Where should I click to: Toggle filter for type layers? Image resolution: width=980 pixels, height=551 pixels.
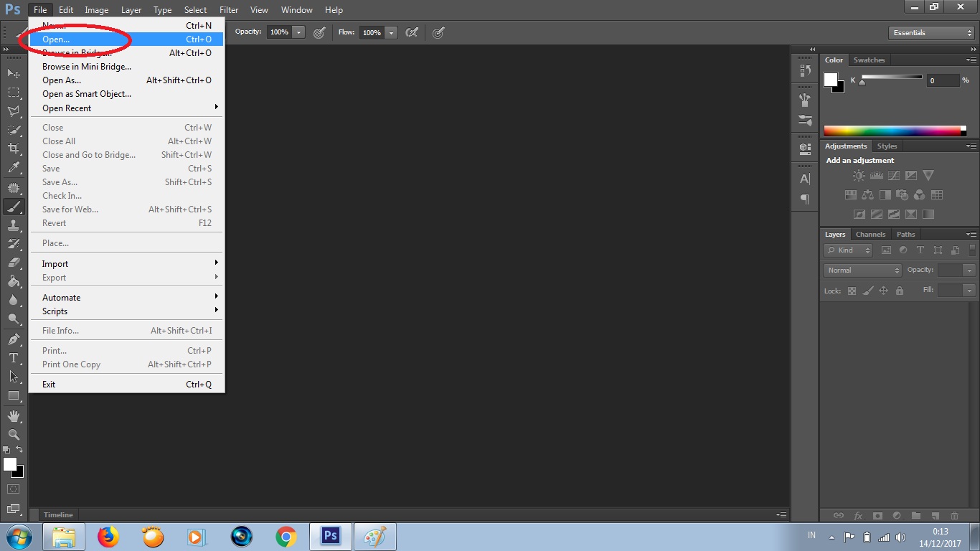[x=920, y=250]
